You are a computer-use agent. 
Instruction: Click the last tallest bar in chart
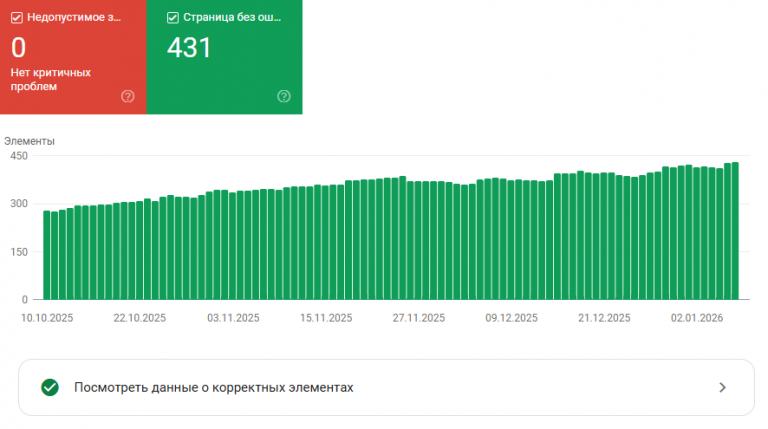735,231
